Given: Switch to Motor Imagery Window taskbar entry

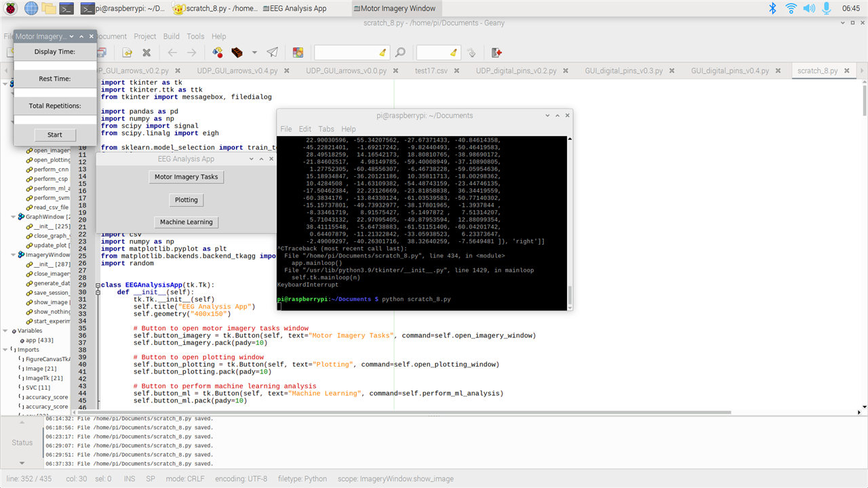Looking at the screenshot, I should click(x=397, y=9).
